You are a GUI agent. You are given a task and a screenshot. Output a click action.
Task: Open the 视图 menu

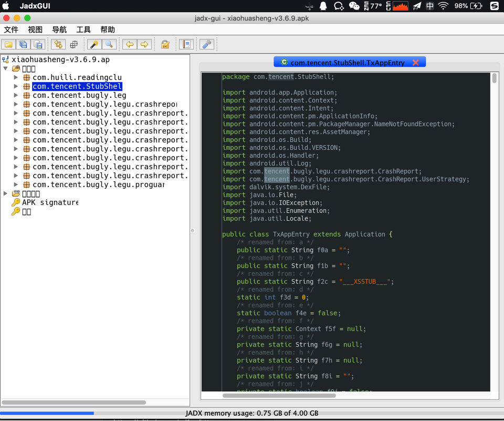(x=35, y=29)
